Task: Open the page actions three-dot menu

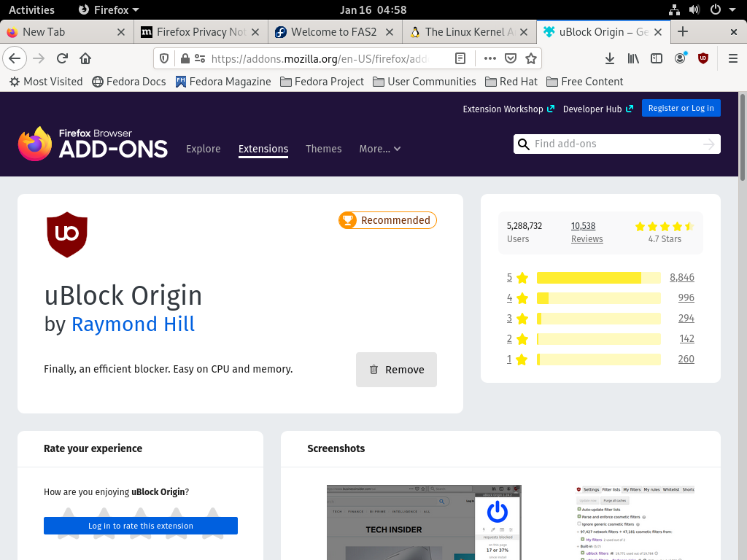Action: [x=489, y=58]
